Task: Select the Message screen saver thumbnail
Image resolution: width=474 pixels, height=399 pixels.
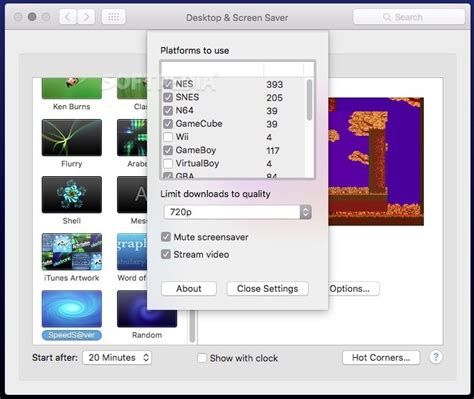Action: pos(132,194)
